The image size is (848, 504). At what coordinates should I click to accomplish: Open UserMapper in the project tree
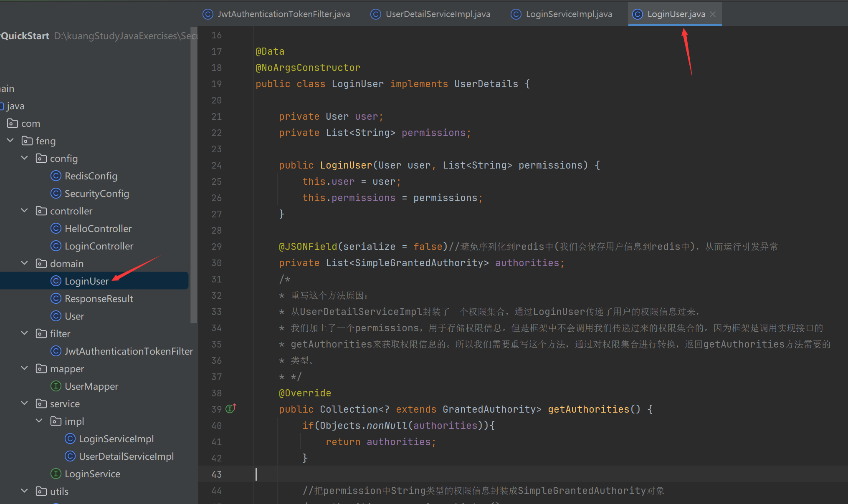(91, 386)
